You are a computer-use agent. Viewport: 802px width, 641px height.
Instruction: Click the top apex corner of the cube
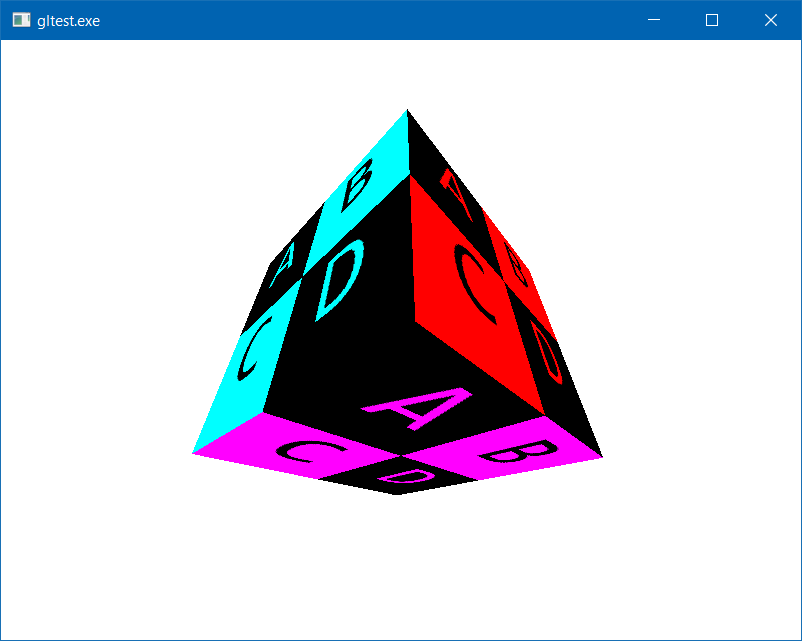(407, 110)
